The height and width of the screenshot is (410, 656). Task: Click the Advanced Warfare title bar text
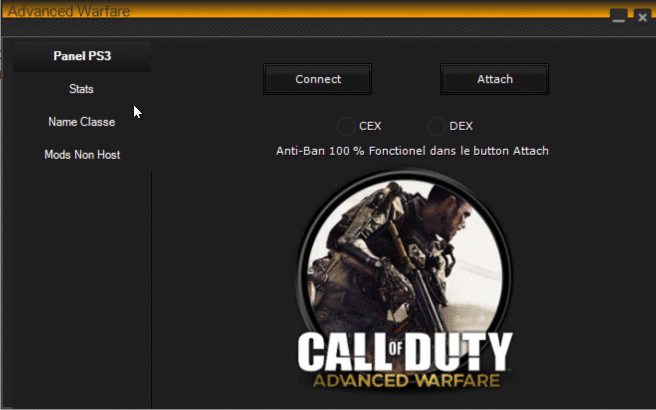click(x=69, y=11)
